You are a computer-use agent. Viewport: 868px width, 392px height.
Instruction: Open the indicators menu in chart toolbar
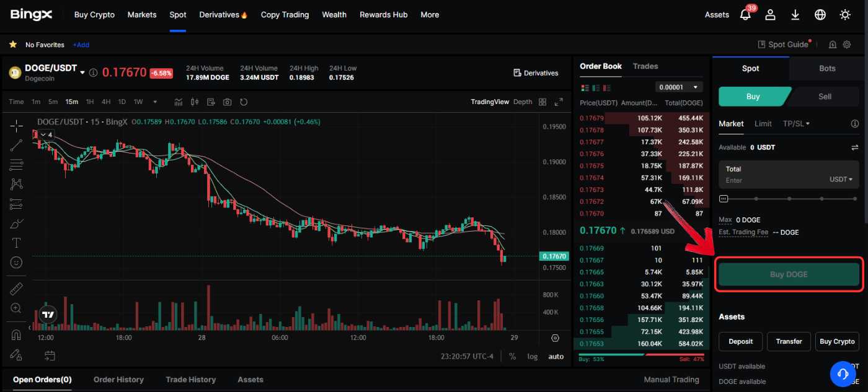179,102
